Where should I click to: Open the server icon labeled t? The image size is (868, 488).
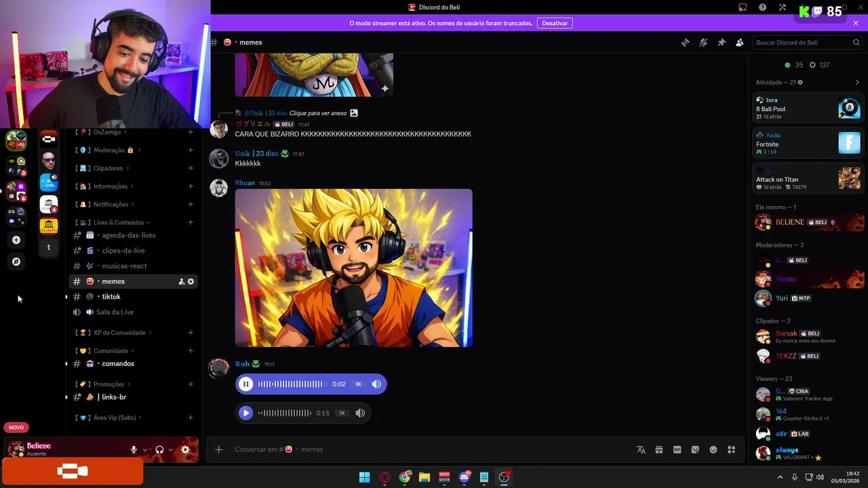pyautogui.click(x=48, y=247)
